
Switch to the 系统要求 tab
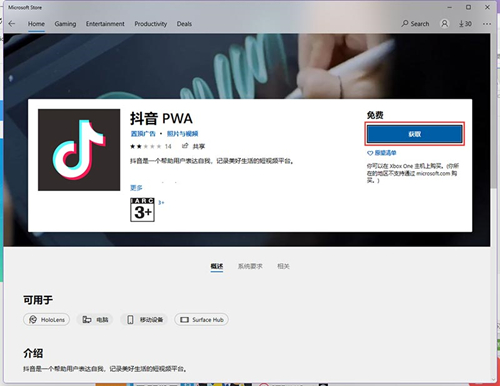[250, 266]
